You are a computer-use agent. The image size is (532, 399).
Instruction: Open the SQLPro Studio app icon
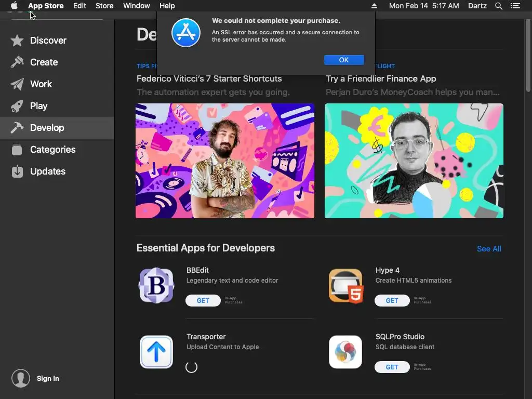click(x=345, y=352)
